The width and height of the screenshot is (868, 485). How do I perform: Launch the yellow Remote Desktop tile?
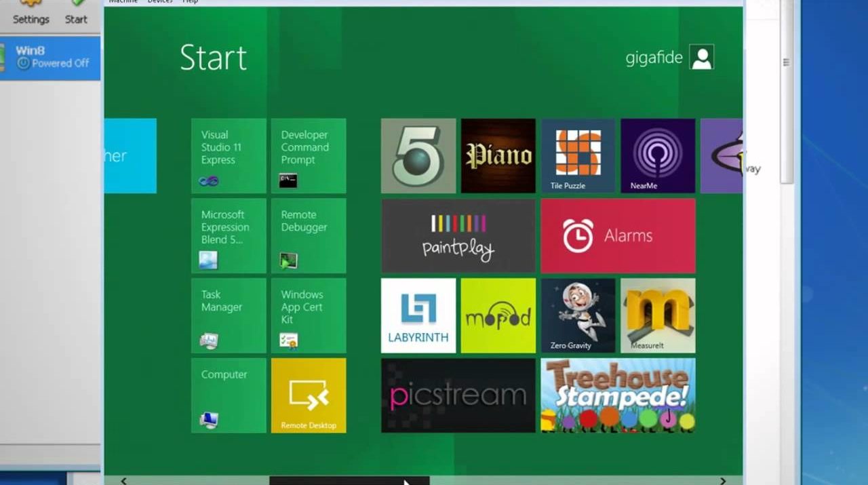point(309,395)
